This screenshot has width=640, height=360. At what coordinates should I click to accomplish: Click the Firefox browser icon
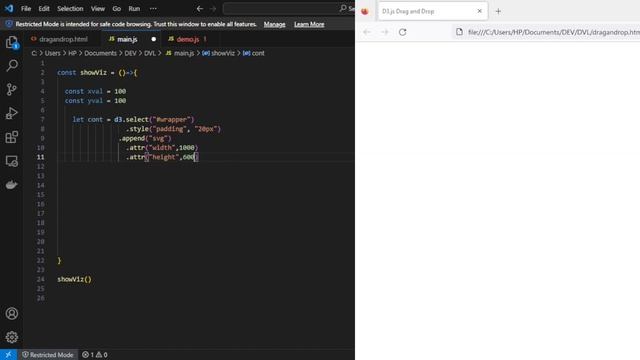tap(364, 11)
